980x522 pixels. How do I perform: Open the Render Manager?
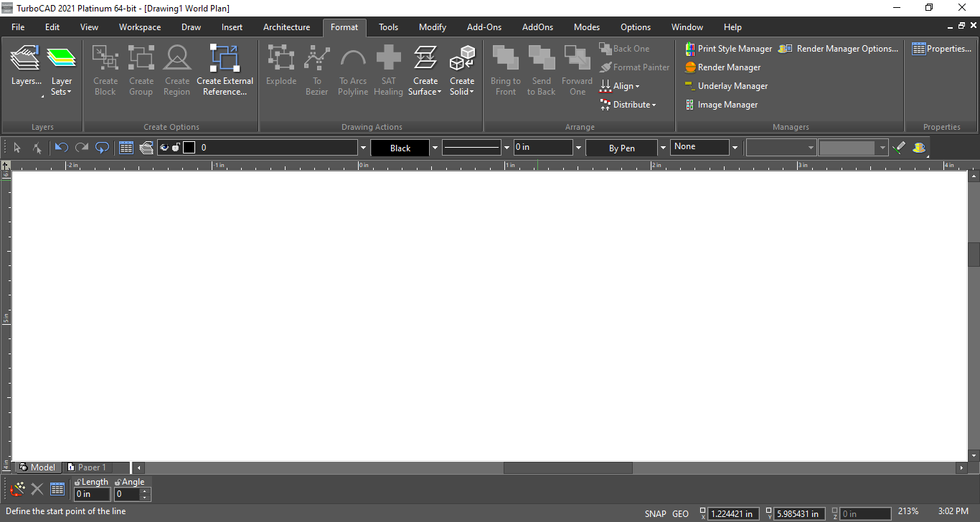click(x=722, y=67)
